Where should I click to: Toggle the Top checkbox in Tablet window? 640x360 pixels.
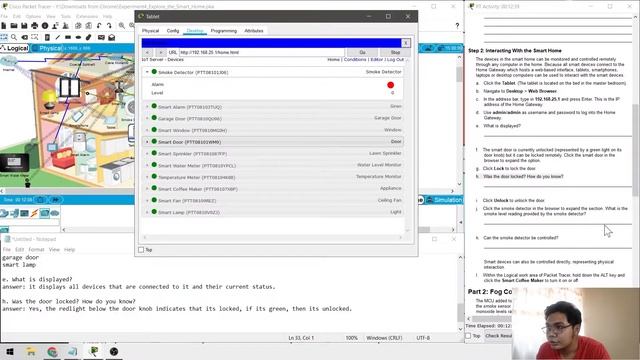pyautogui.click(x=141, y=249)
